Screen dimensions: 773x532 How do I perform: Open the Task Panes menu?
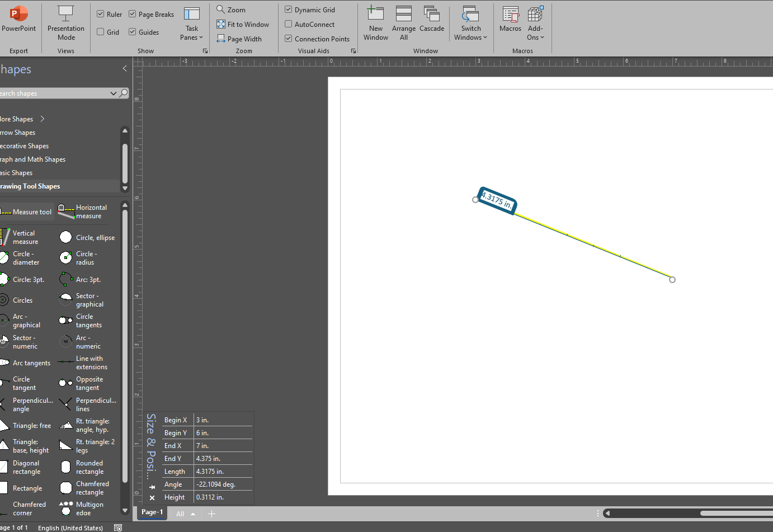pyautogui.click(x=192, y=23)
